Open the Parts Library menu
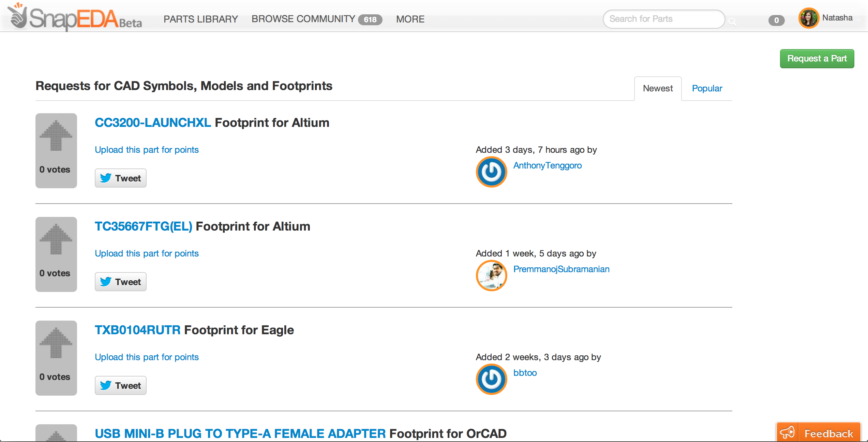868x442 pixels. (x=201, y=19)
